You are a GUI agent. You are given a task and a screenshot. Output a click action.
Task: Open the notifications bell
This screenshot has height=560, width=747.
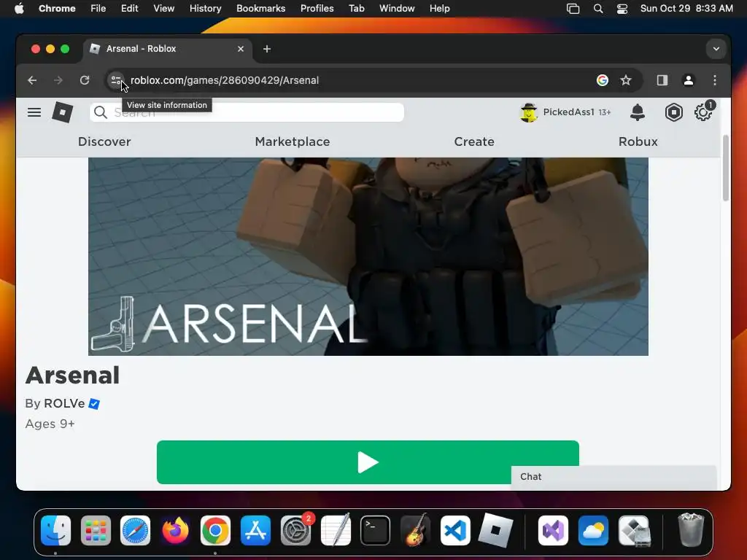pyautogui.click(x=638, y=112)
